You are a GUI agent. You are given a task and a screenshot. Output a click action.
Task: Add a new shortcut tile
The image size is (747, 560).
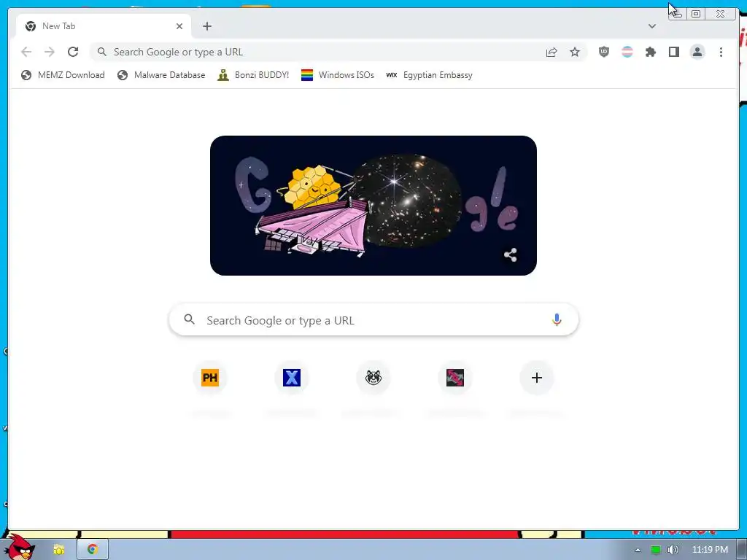point(537,378)
